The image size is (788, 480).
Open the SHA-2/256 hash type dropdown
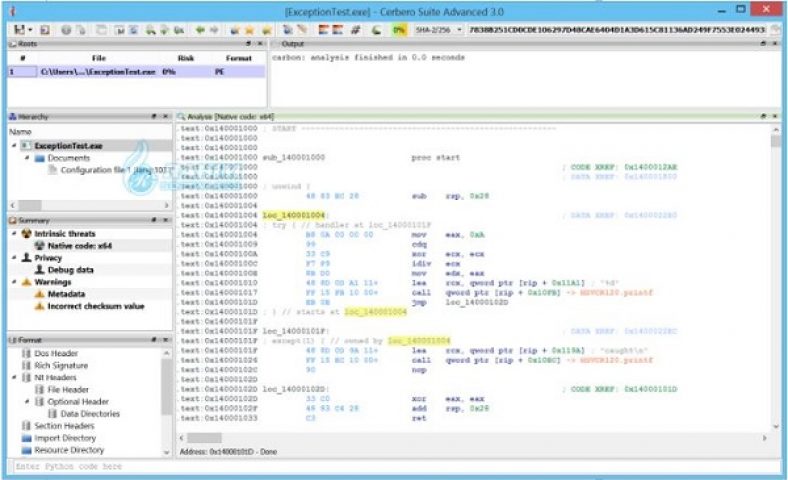tap(459, 30)
